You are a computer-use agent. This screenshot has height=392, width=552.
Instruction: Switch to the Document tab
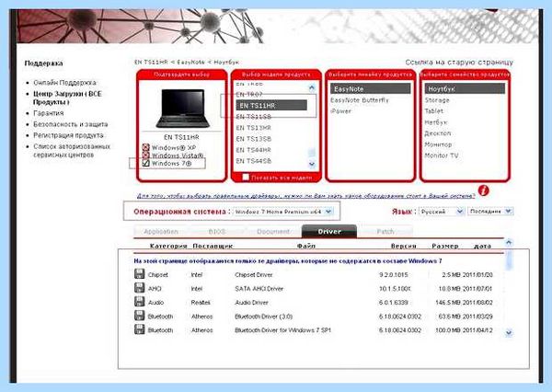tap(273, 231)
